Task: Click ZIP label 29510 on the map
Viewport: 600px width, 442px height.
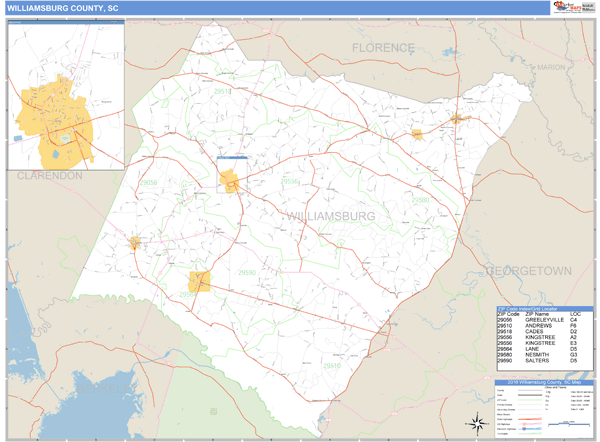Action: click(332, 366)
